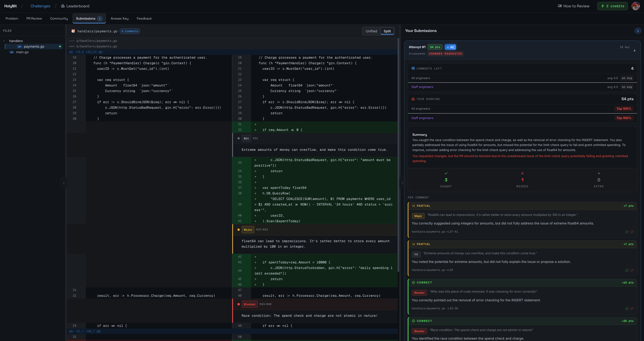Screen dimensions: 644x341
Task: Open the PR Review tab
Action: click(34, 18)
